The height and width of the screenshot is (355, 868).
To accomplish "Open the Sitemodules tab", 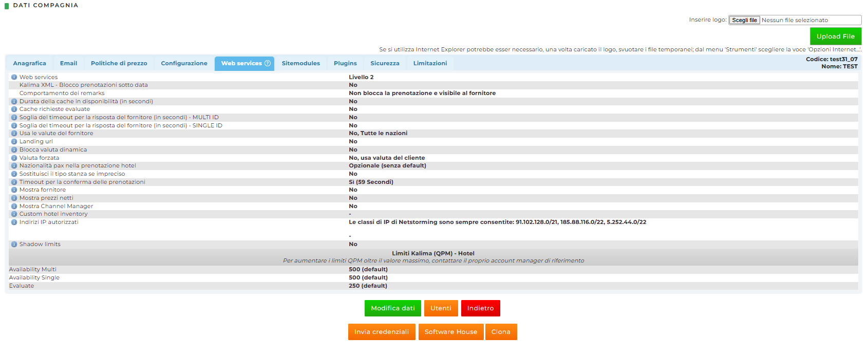I will pyautogui.click(x=301, y=63).
